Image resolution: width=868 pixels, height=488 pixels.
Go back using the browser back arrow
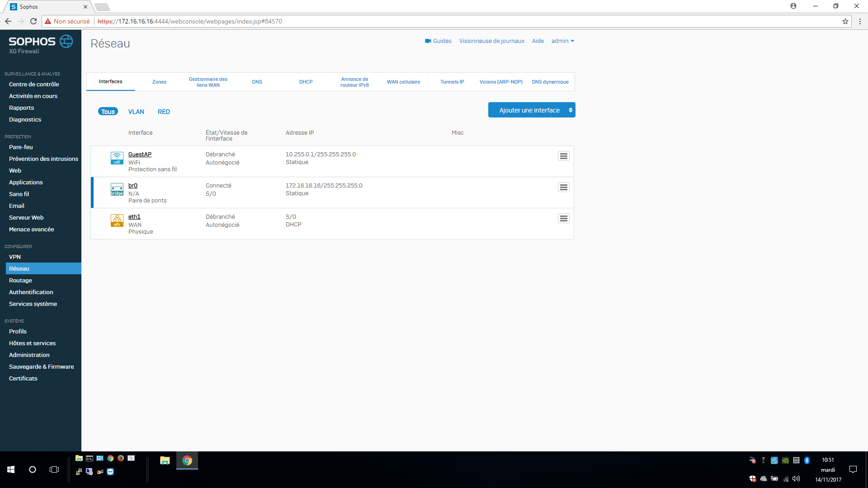click(x=8, y=21)
